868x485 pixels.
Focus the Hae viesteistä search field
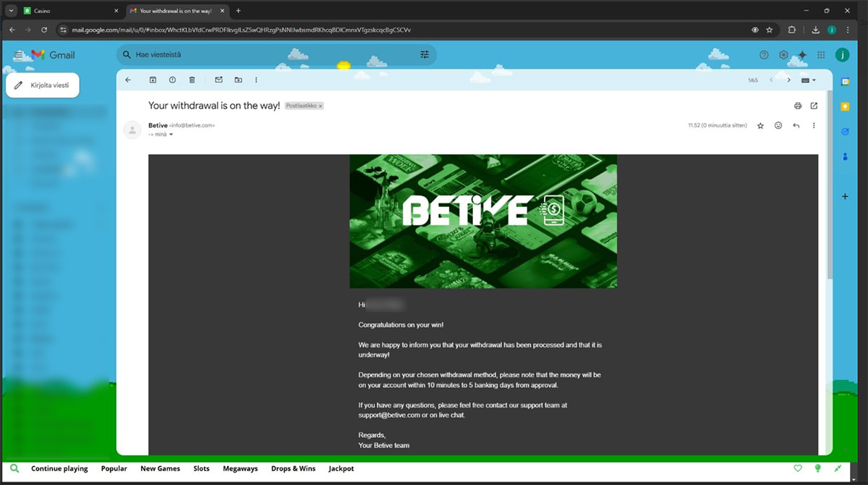point(275,54)
